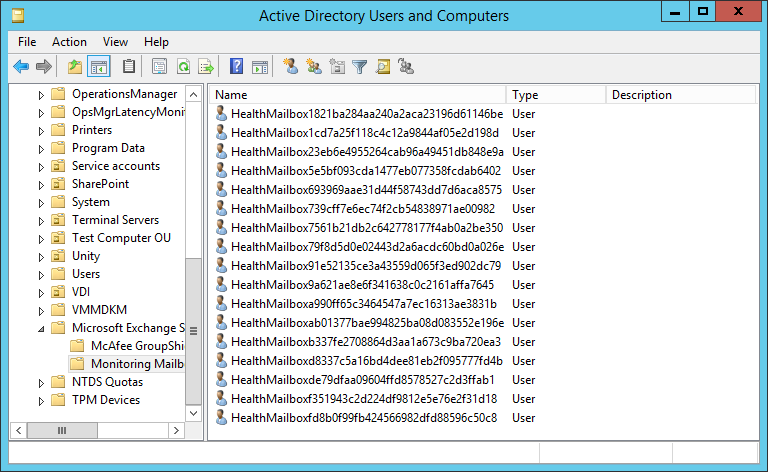
Task: Click the folder icon beside Monitoring Mailb
Action: (x=77, y=364)
